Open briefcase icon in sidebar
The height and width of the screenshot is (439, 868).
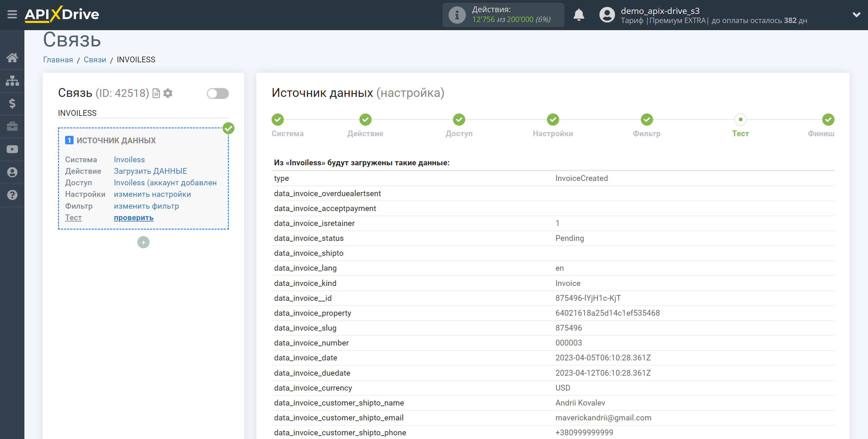[x=12, y=126]
